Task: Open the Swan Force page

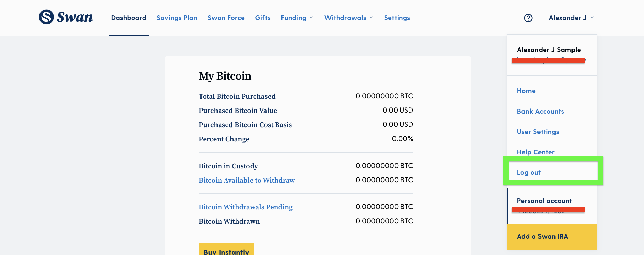Action: click(226, 18)
